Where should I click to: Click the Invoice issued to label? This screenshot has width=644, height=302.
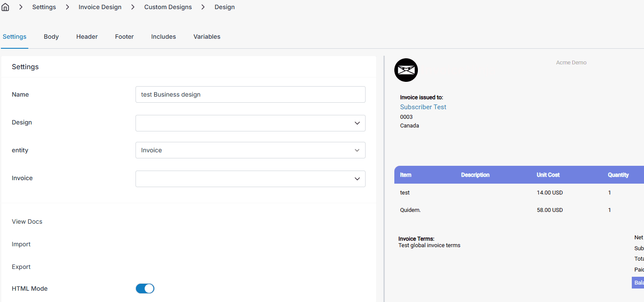[421, 97]
